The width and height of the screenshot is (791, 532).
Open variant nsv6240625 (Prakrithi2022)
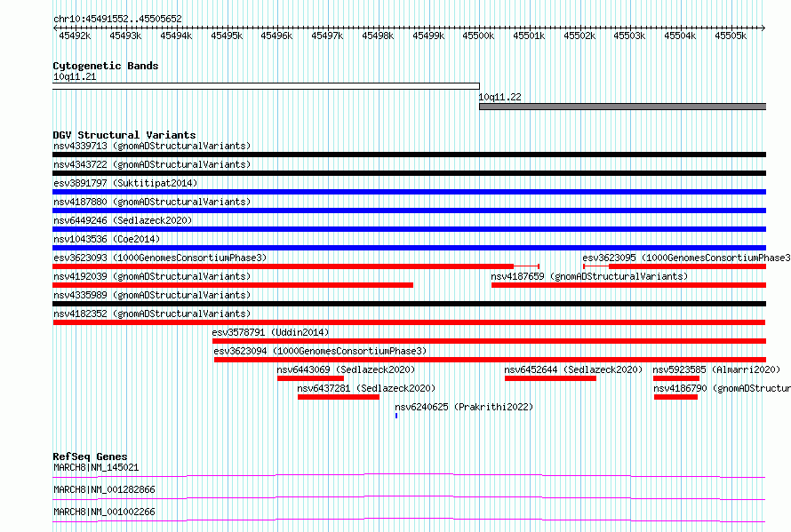click(x=464, y=407)
